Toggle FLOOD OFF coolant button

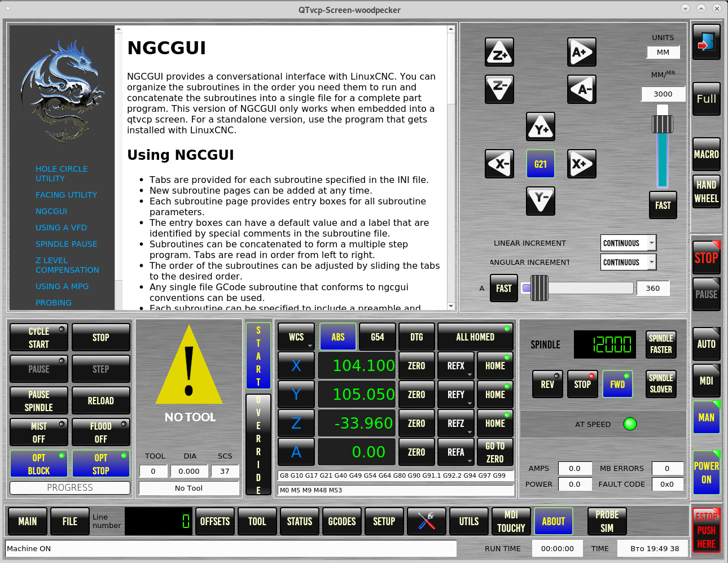tap(101, 433)
